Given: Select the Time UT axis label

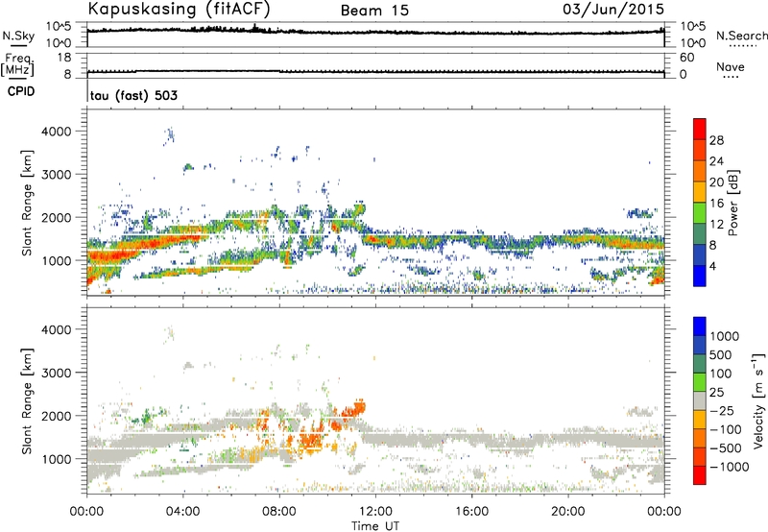Looking at the screenshot, I should tap(375, 526).
